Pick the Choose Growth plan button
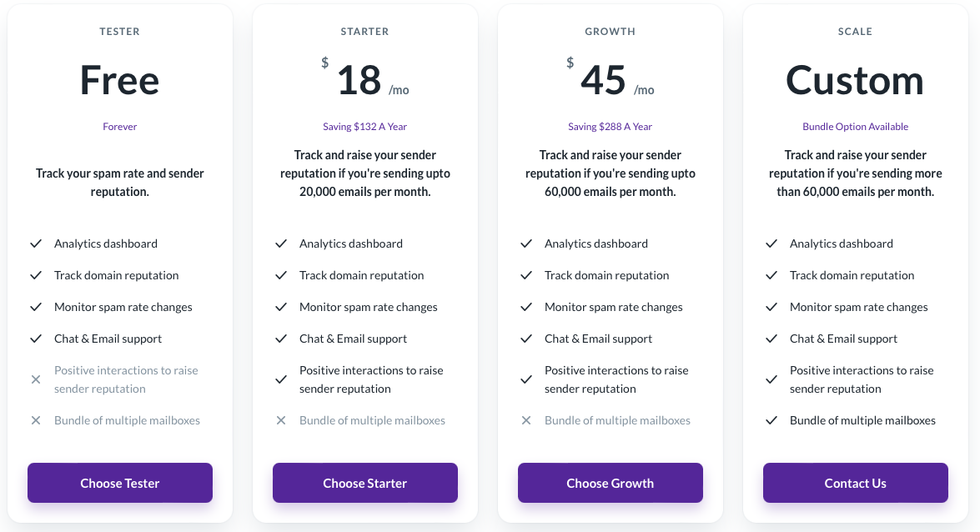The height and width of the screenshot is (532, 980). 610,483
